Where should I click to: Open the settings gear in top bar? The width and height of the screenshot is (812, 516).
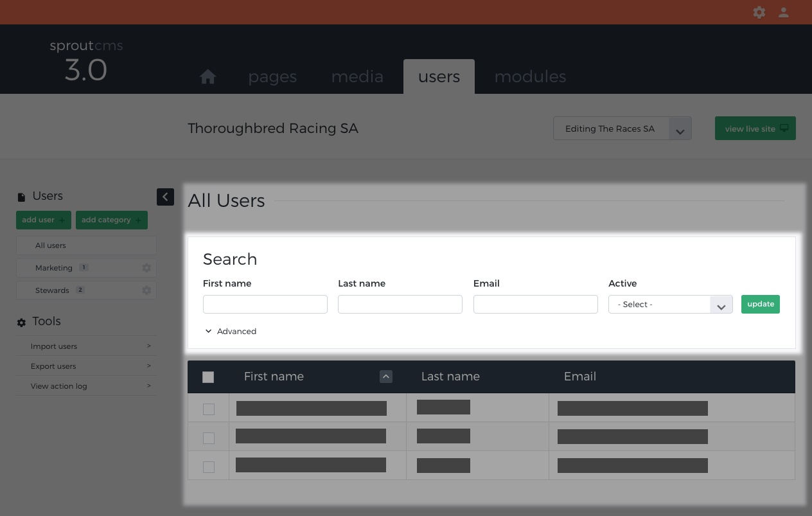pyautogui.click(x=759, y=12)
